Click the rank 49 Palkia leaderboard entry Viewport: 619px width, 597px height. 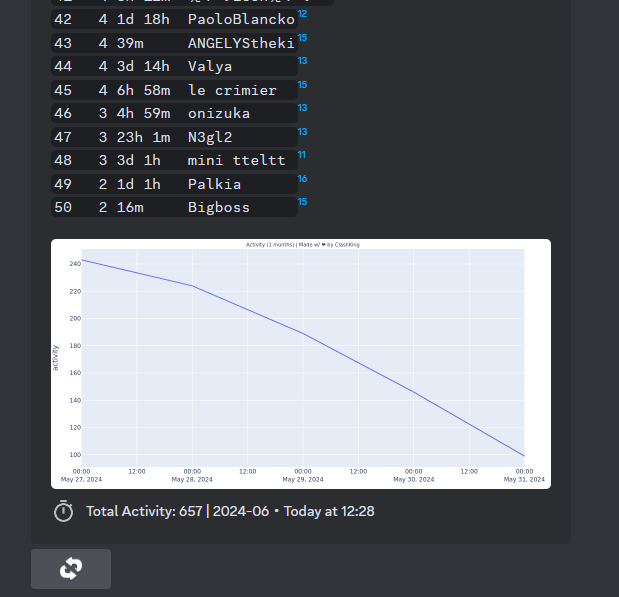[174, 184]
